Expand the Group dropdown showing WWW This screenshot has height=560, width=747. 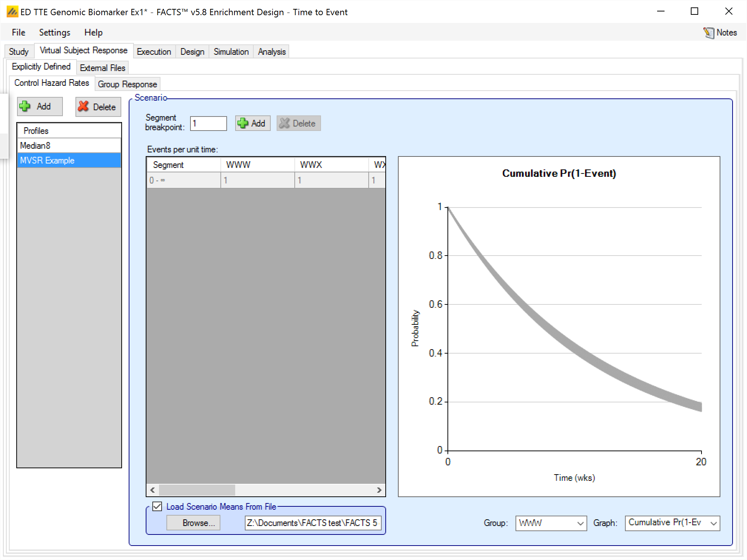[580, 523]
